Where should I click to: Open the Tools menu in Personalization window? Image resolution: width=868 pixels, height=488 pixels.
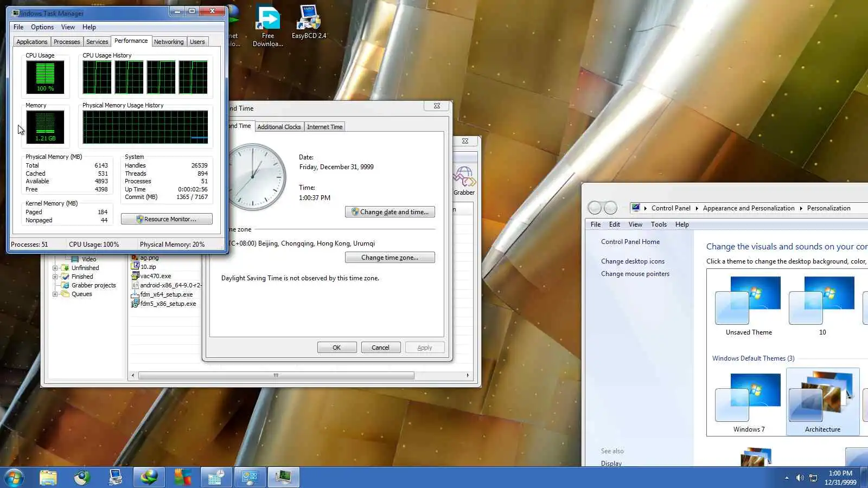(x=659, y=224)
